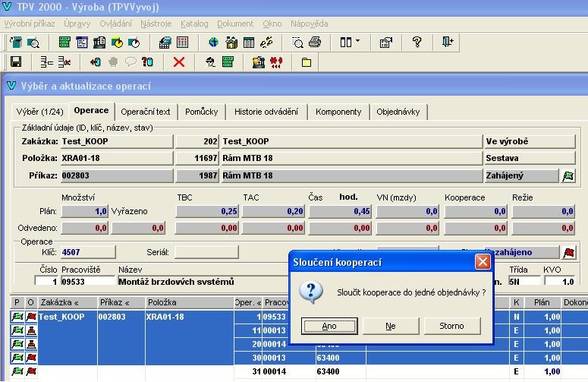Click the person with sunglasses icon
Screen dimensions: 588x382
click(x=210, y=62)
